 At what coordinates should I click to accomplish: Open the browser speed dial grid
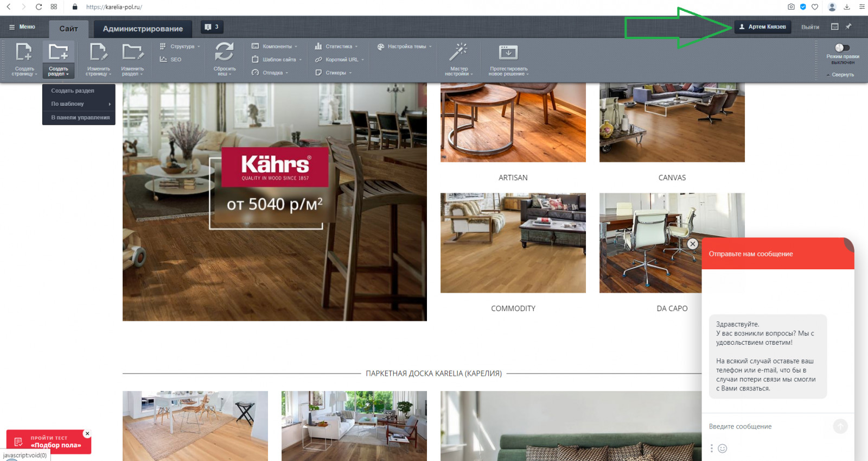[54, 7]
